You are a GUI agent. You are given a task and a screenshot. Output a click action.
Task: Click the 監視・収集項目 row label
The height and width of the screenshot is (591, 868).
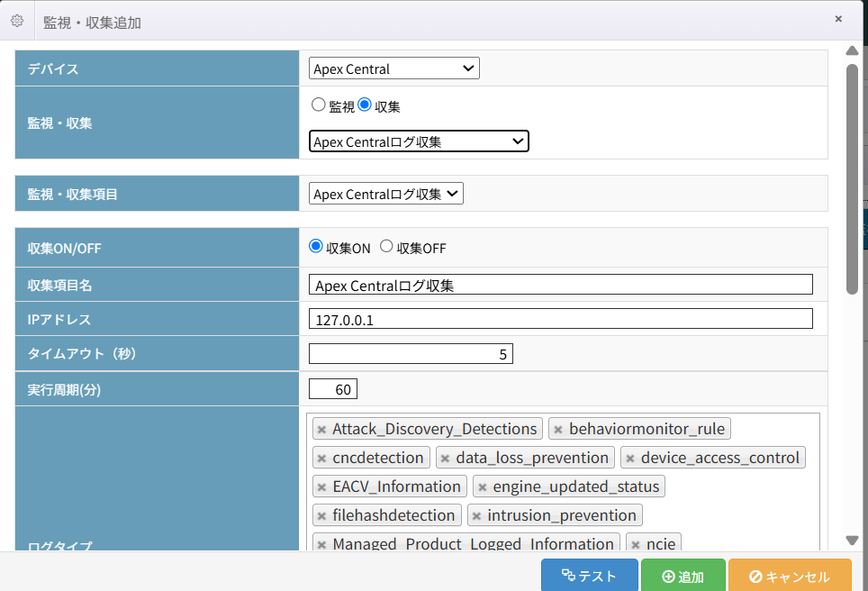click(x=73, y=194)
